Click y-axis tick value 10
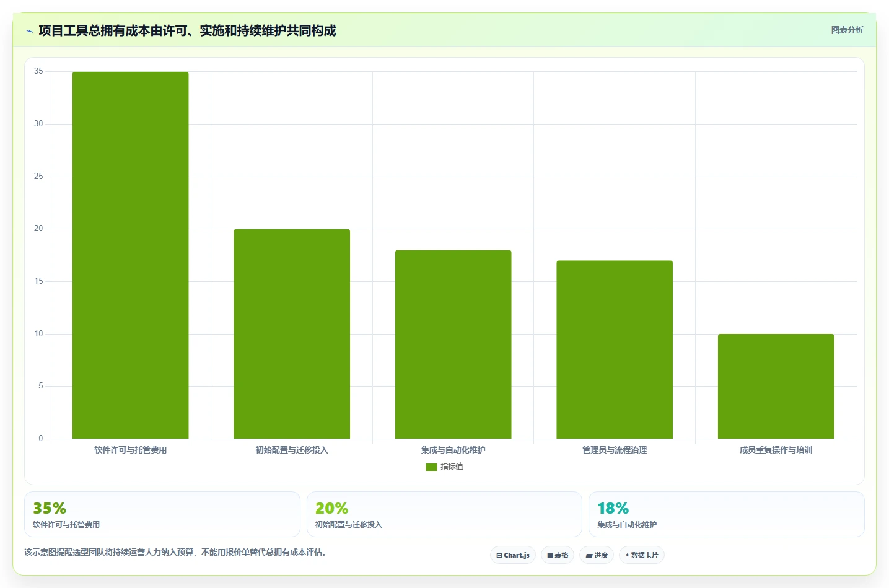Image resolution: width=889 pixels, height=588 pixels. 38,334
